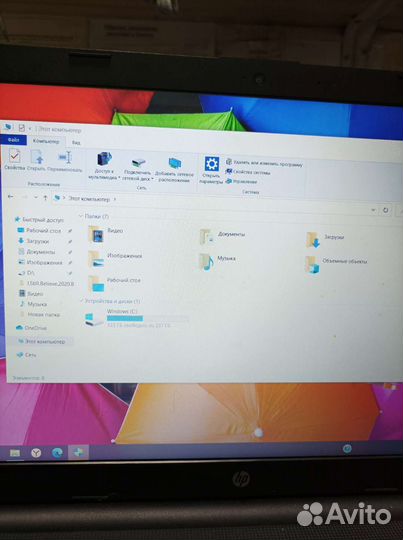Click the quick access Properties icon in title bar
403x540 pixels.
[x=21, y=128]
